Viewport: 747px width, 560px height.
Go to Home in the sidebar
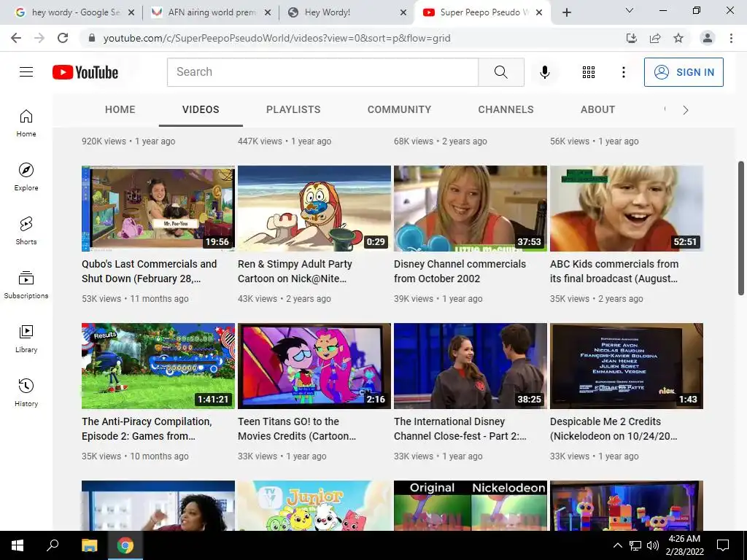26,123
